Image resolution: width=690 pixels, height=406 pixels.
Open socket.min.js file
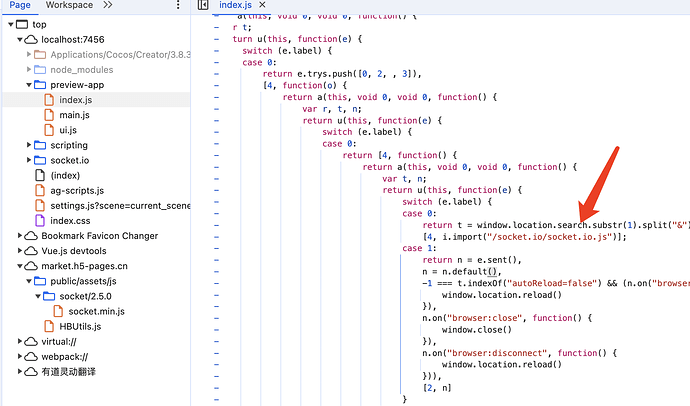click(x=96, y=311)
